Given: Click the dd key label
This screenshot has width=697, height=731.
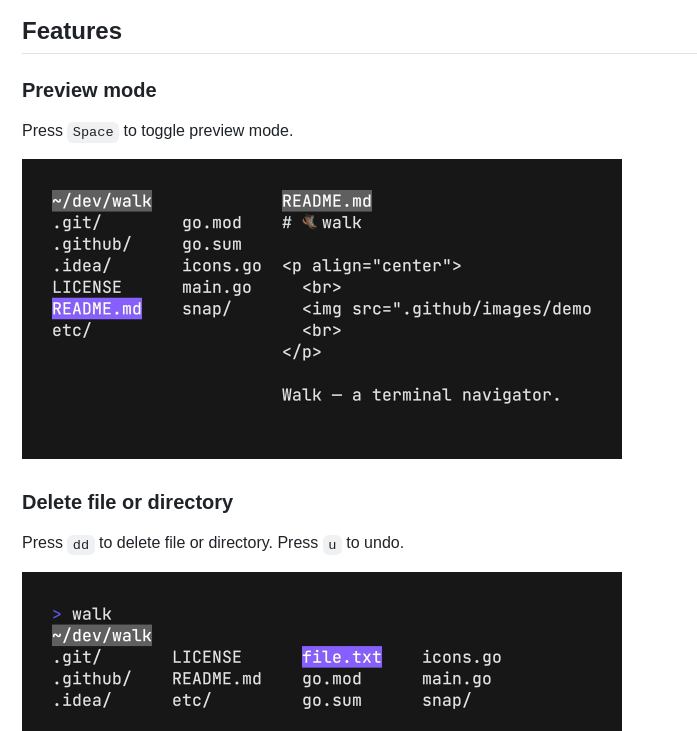Looking at the screenshot, I should coord(81,544).
